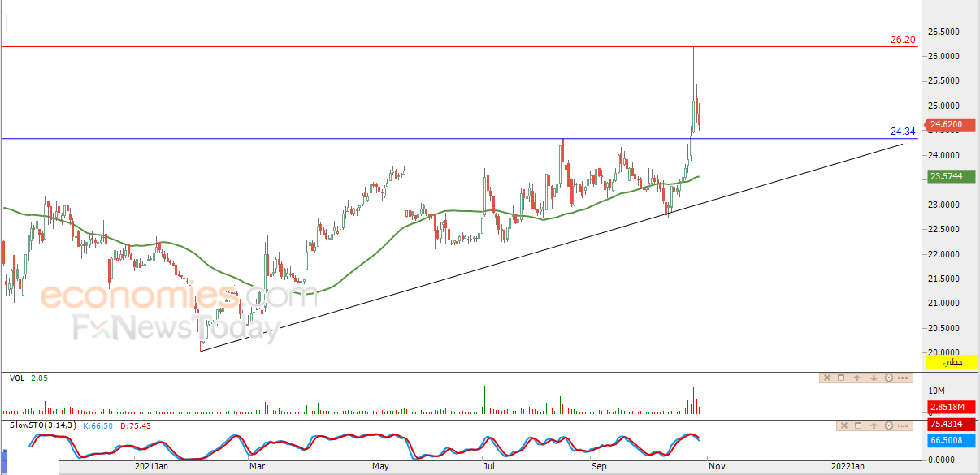Click the 2022Jan date axis label
Image resolution: width=980 pixels, height=475 pixels.
(x=847, y=466)
